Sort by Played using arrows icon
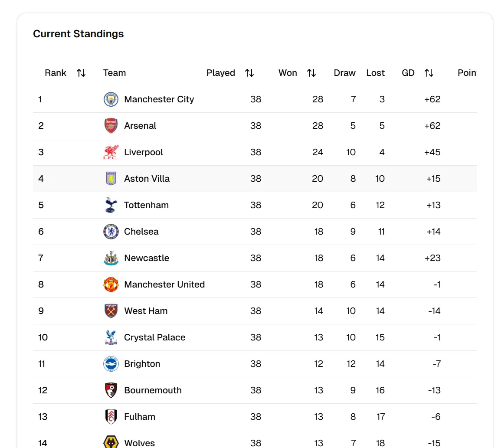The width and height of the screenshot is (501, 448). [x=249, y=73]
